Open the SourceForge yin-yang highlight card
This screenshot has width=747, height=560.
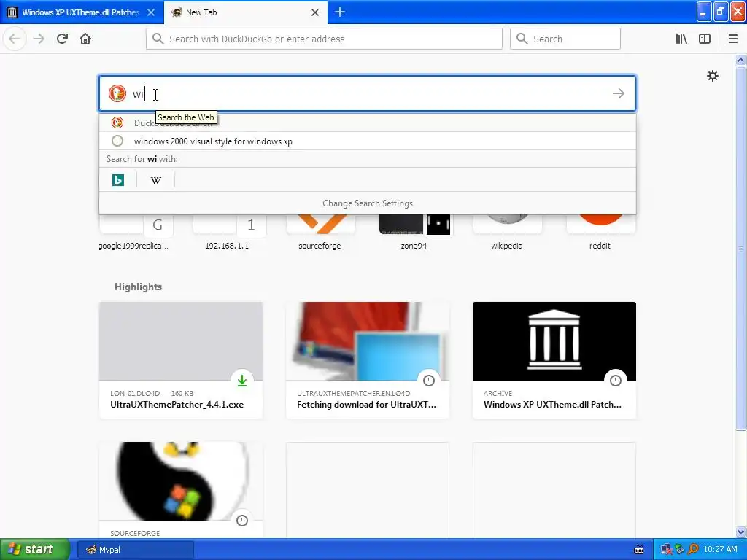[x=181, y=490]
